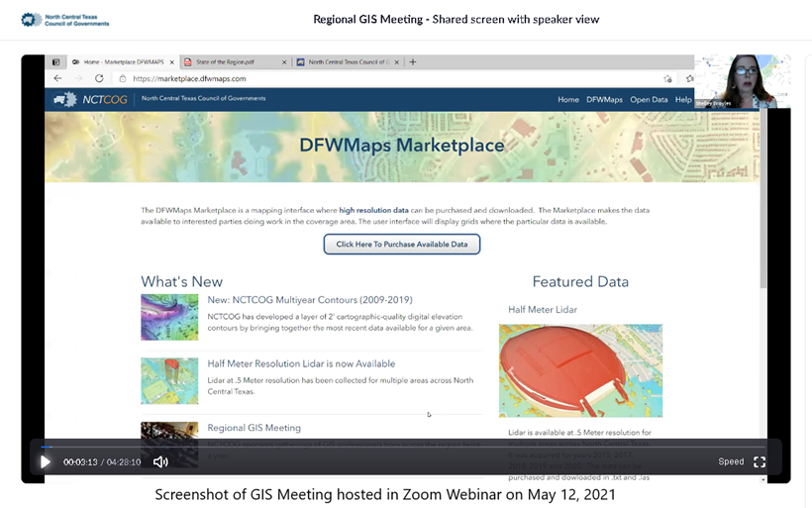
Task: Click the Half Meter Lidar news thumbnail
Action: (x=169, y=380)
